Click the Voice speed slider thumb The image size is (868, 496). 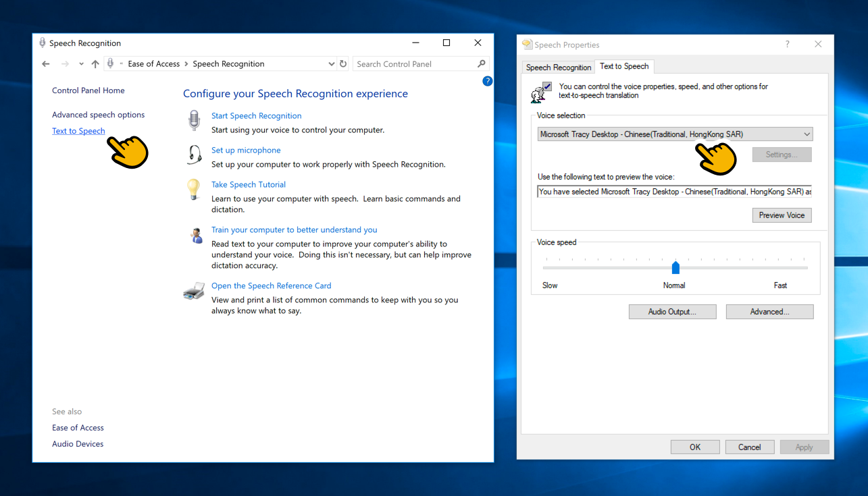point(675,267)
